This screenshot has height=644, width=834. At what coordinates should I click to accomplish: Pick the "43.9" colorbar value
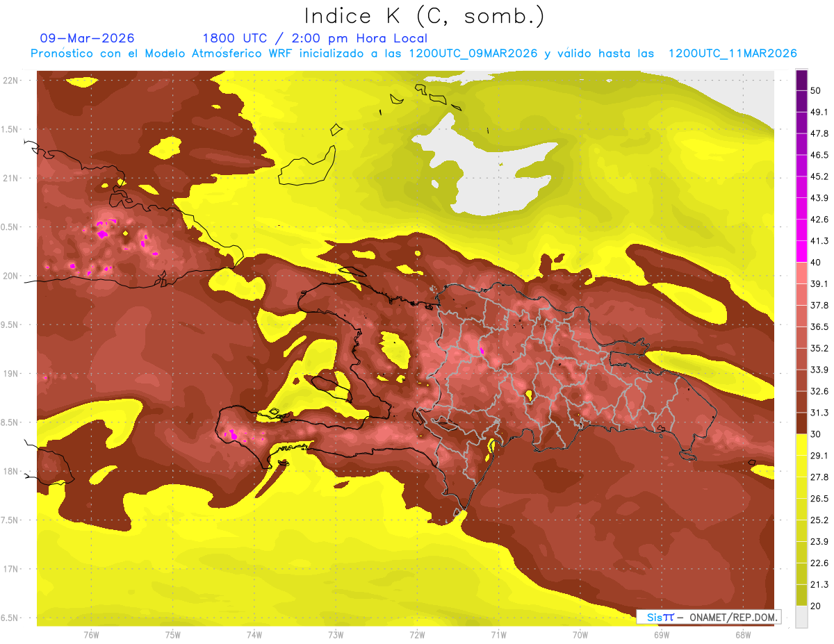(819, 198)
